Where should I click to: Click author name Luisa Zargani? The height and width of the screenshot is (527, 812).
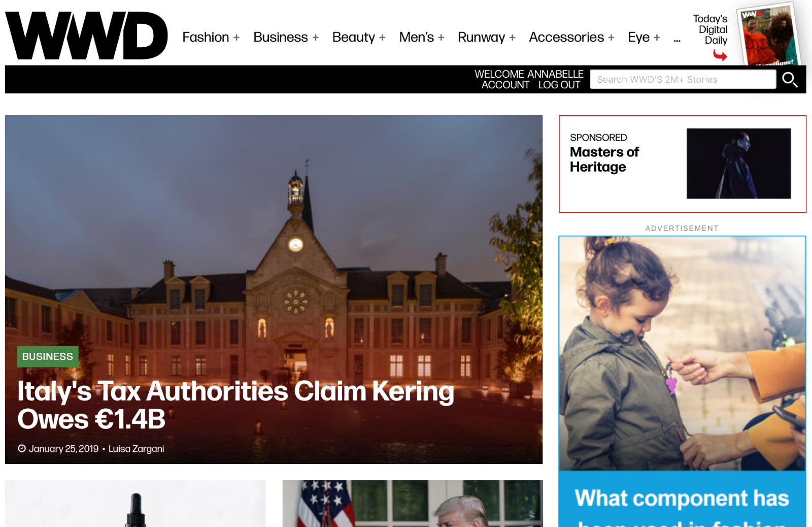point(136,449)
